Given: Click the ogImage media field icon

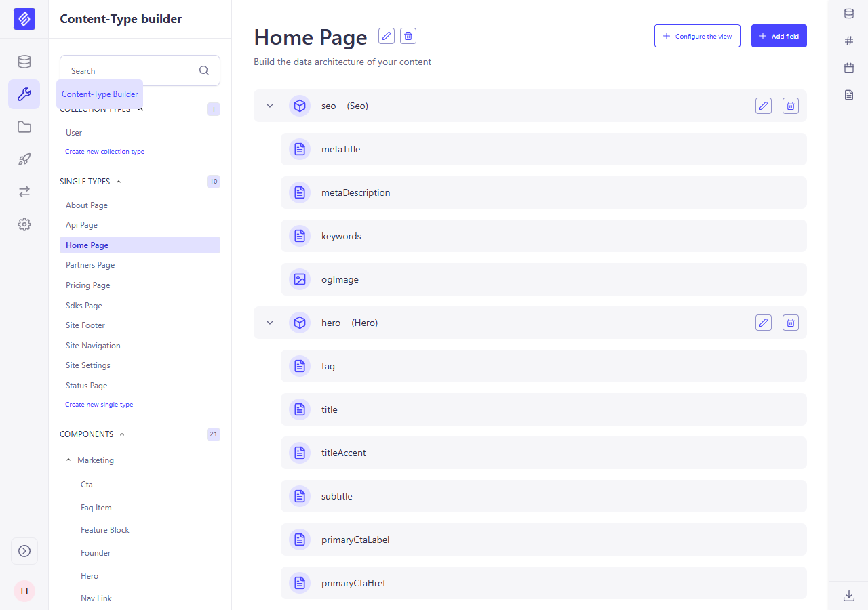Looking at the screenshot, I should [300, 279].
